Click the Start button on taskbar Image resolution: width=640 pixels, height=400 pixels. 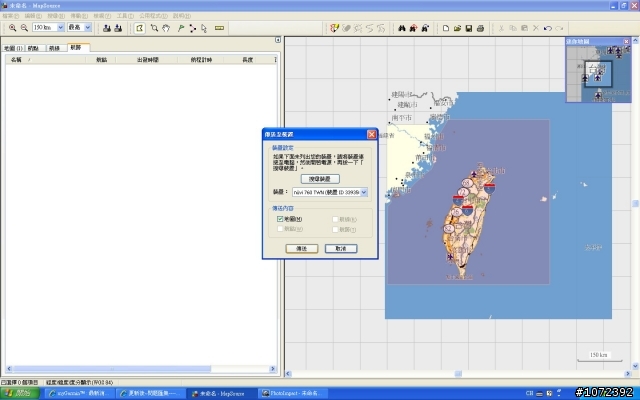click(x=20, y=393)
